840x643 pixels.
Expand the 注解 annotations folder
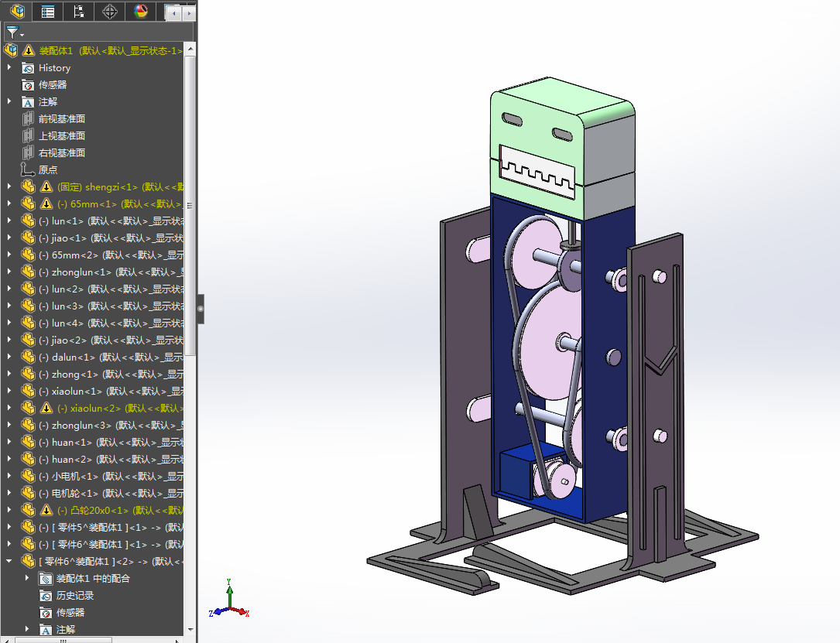click(9, 101)
